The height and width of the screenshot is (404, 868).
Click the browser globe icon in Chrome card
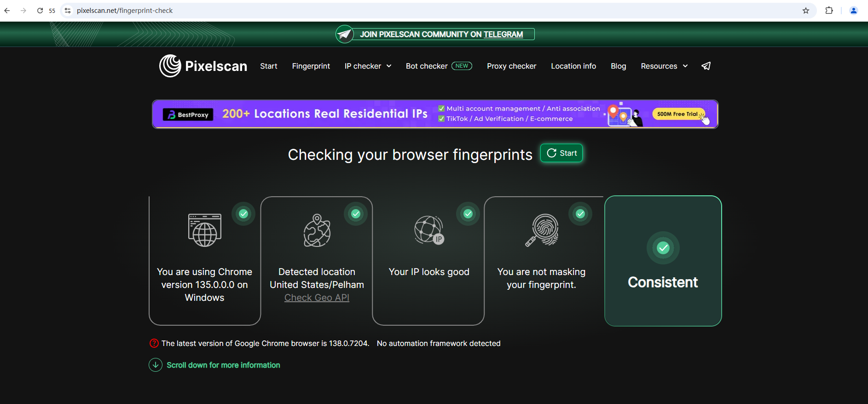204,230
